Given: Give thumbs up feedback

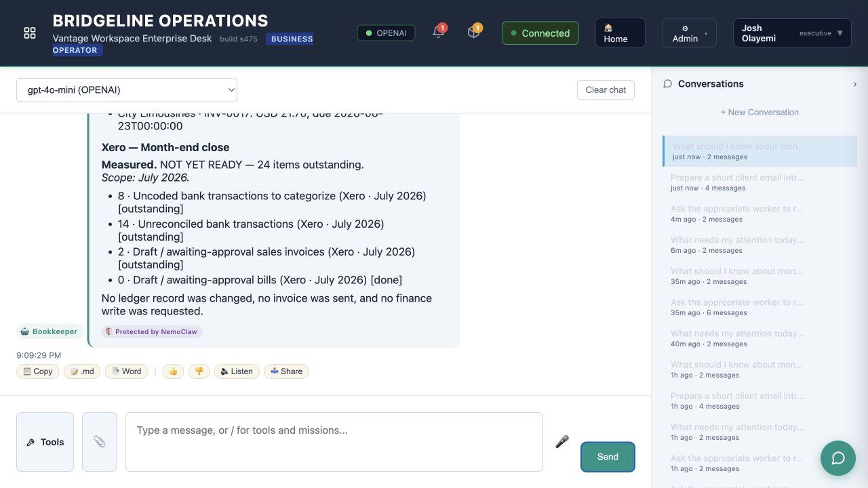Looking at the screenshot, I should (173, 371).
